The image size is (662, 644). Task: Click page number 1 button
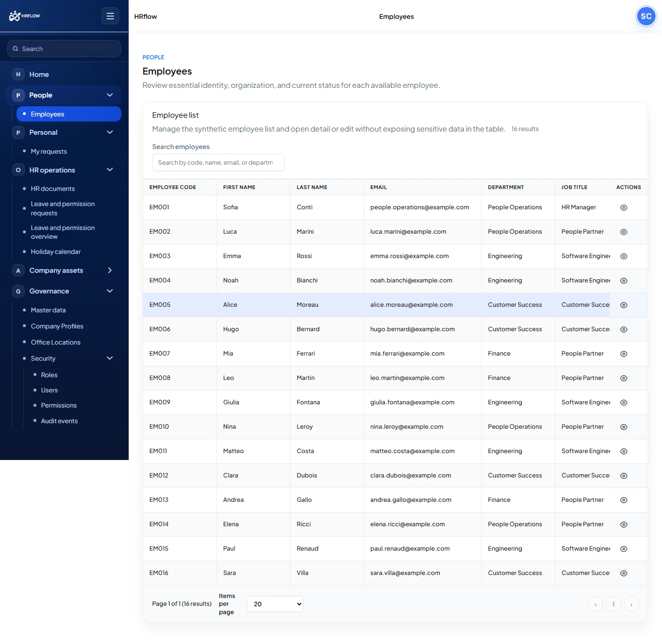coord(613,604)
